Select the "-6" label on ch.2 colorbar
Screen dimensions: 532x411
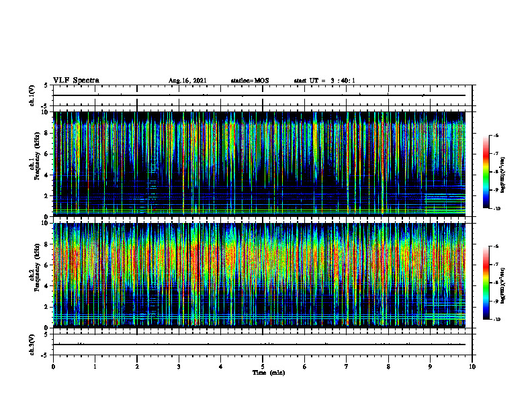(x=496, y=246)
